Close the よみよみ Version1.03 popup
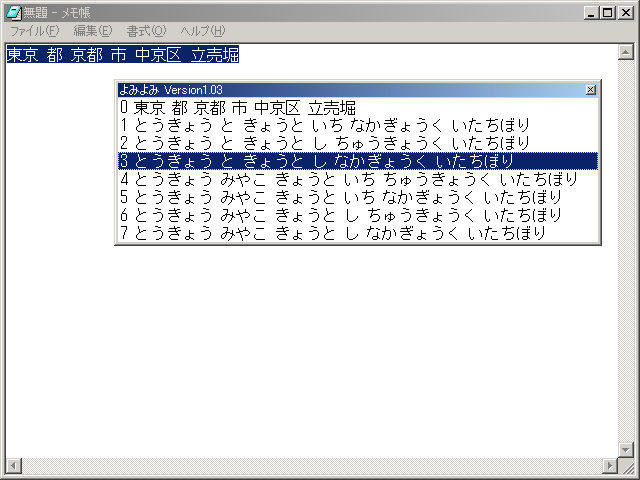The image size is (640, 480). (590, 90)
